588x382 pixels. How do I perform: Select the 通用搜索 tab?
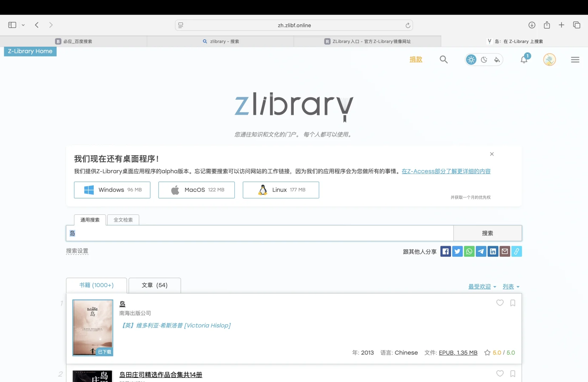click(x=90, y=220)
